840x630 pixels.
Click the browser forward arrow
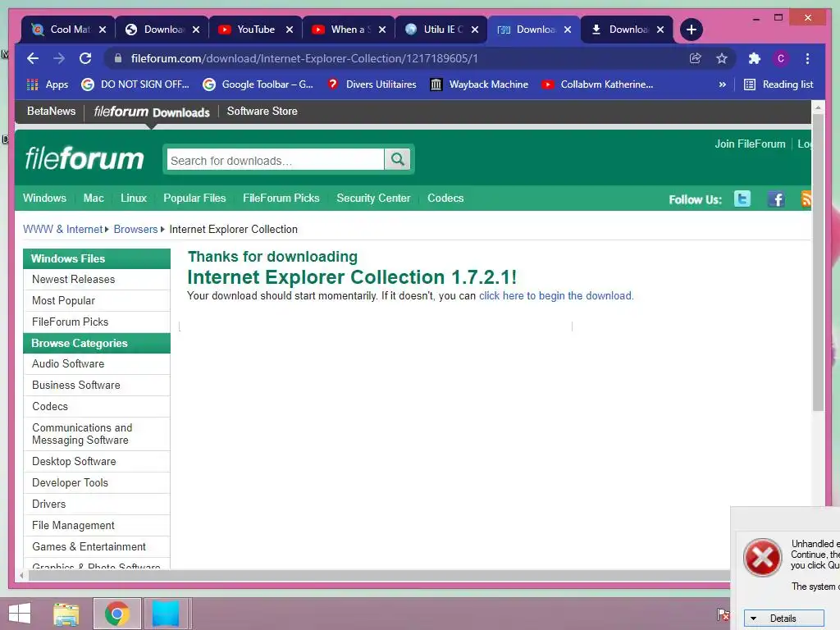click(59, 58)
